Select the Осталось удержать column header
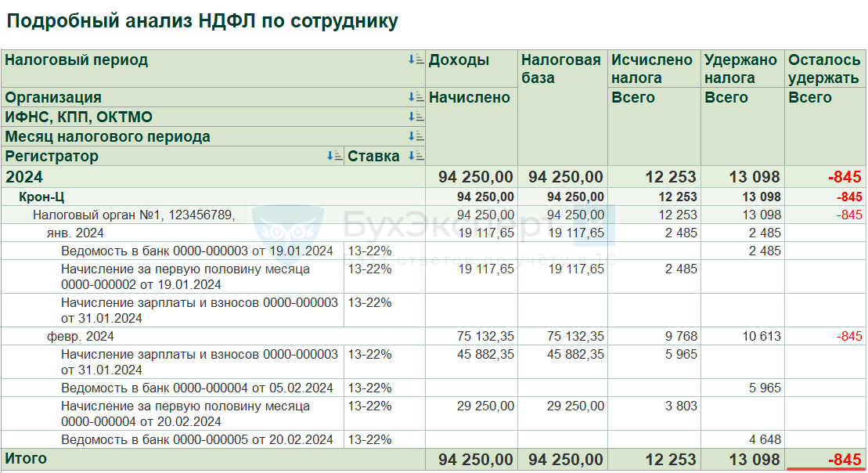 pos(824,69)
